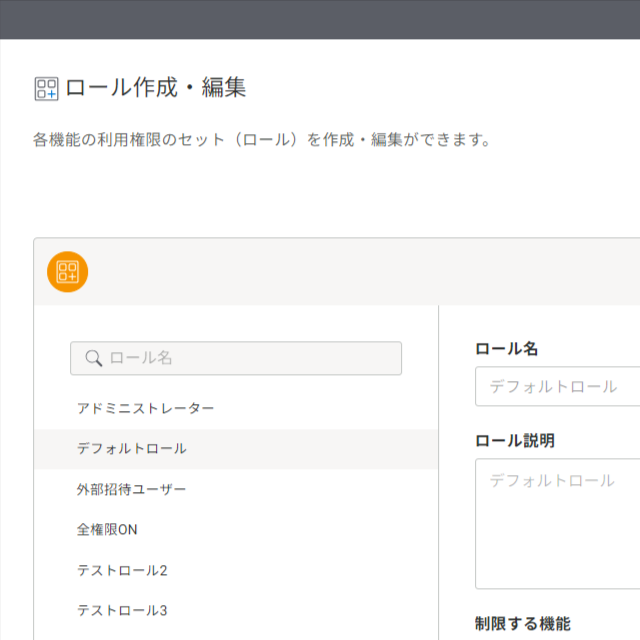Click the vertical divider between panels

[x=439, y=472]
